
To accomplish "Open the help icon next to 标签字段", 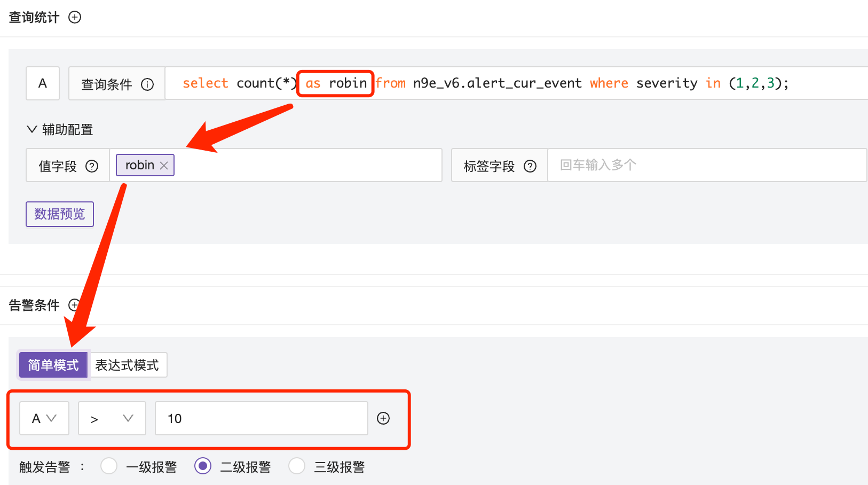I will tap(530, 166).
